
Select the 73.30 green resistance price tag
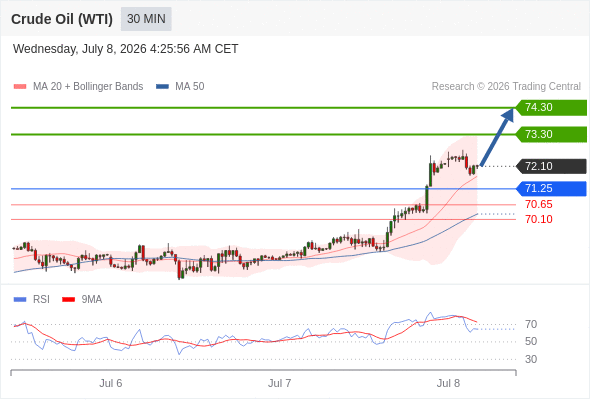pos(551,134)
